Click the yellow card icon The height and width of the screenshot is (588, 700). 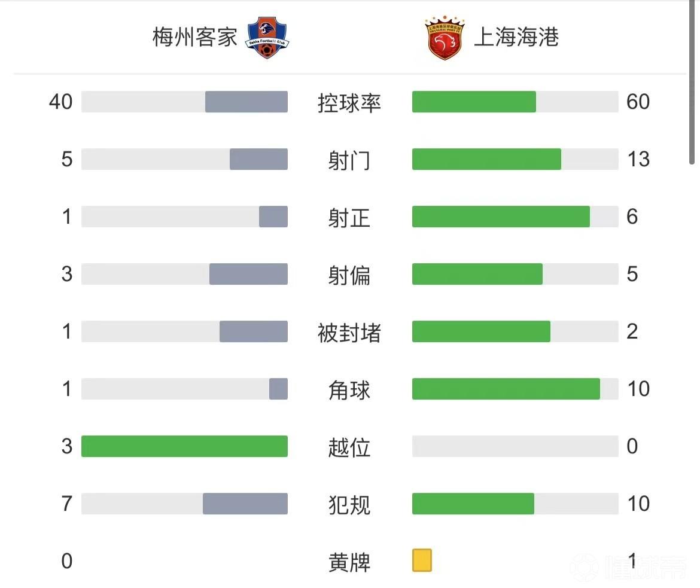422,561
